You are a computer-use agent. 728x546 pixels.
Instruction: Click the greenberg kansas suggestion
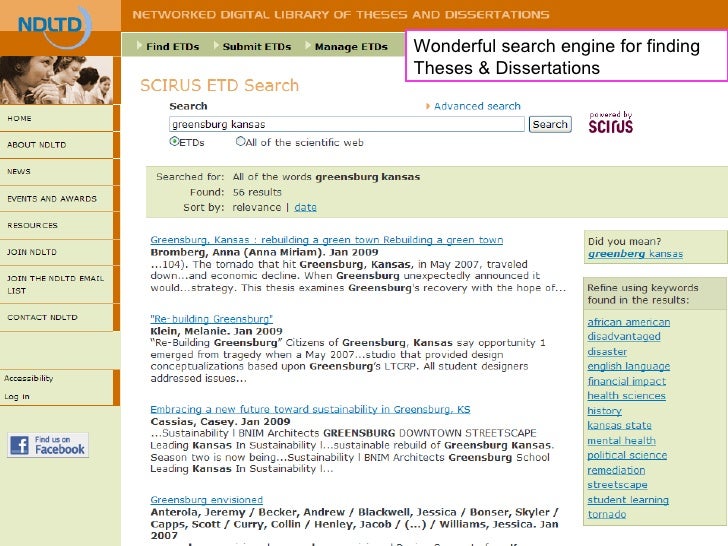pyautogui.click(x=635, y=254)
